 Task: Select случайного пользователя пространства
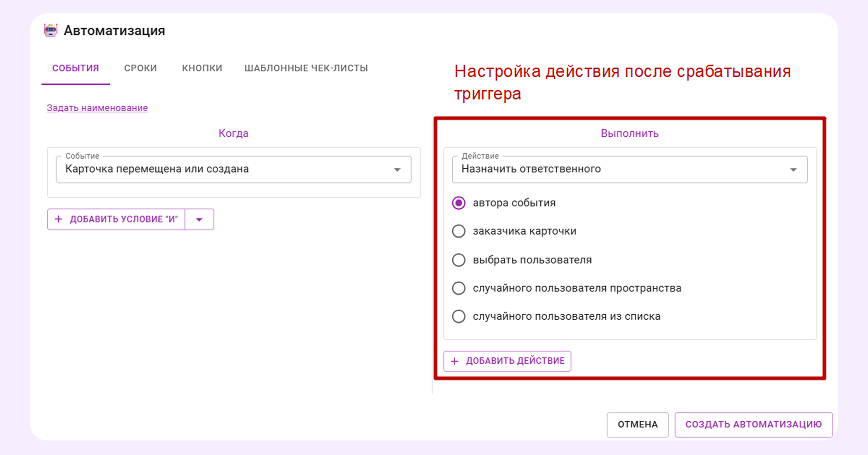click(x=459, y=288)
